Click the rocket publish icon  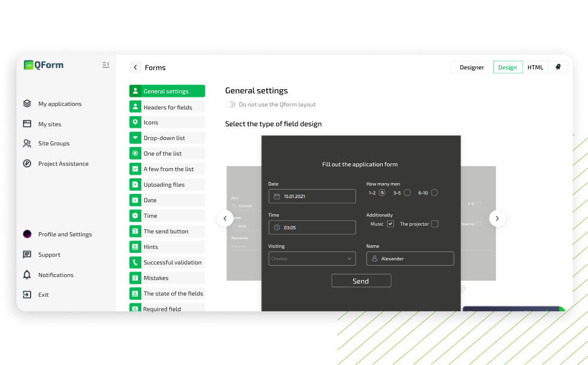coord(558,67)
